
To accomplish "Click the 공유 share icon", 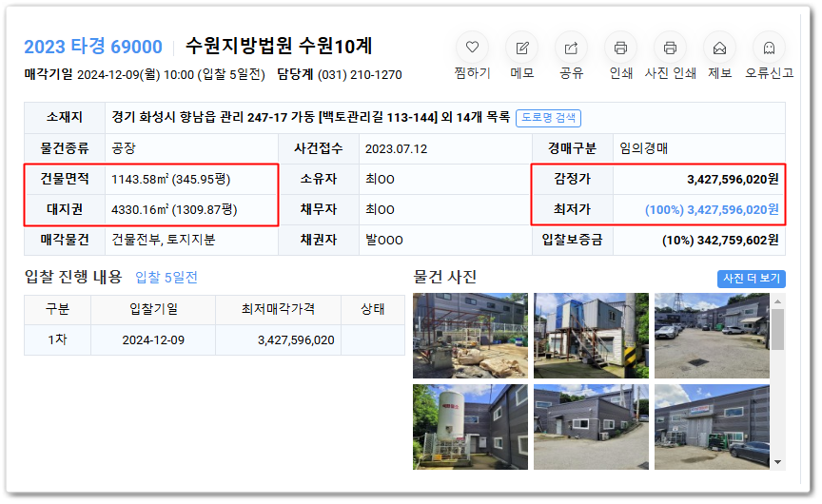I will click(x=572, y=48).
